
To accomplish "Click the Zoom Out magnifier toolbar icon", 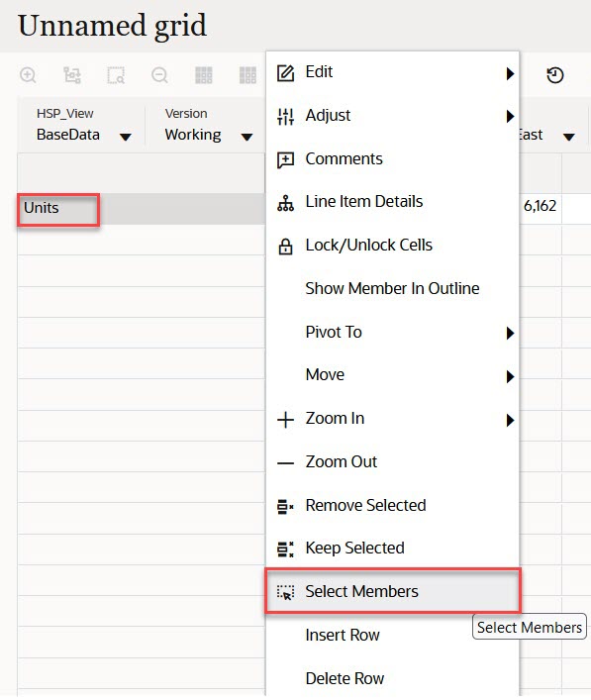I will tap(159, 75).
